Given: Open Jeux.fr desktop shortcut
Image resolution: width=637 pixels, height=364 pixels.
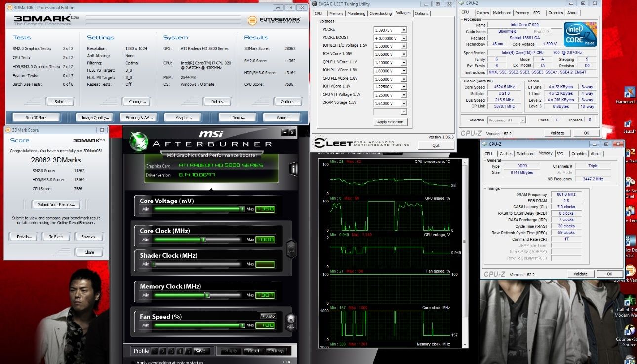Looking at the screenshot, I should tap(630, 126).
